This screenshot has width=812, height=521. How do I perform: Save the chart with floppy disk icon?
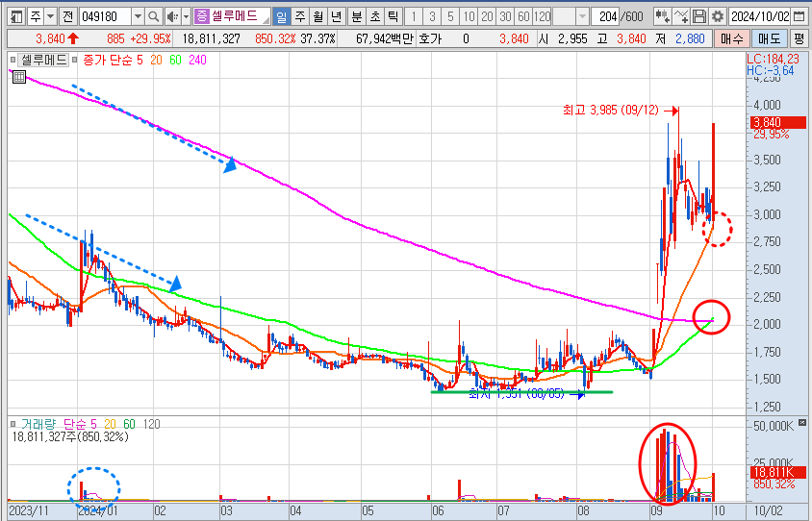click(x=699, y=17)
